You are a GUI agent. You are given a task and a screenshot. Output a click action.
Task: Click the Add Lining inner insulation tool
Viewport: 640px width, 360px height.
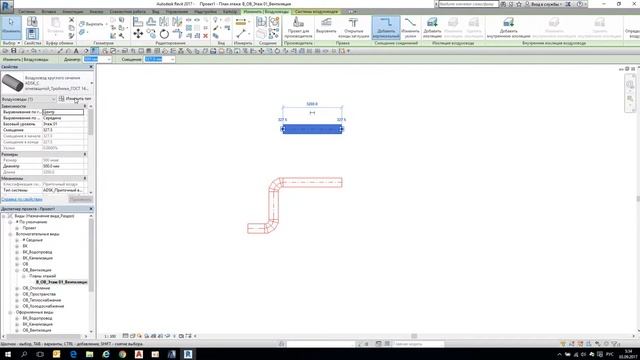509,27
